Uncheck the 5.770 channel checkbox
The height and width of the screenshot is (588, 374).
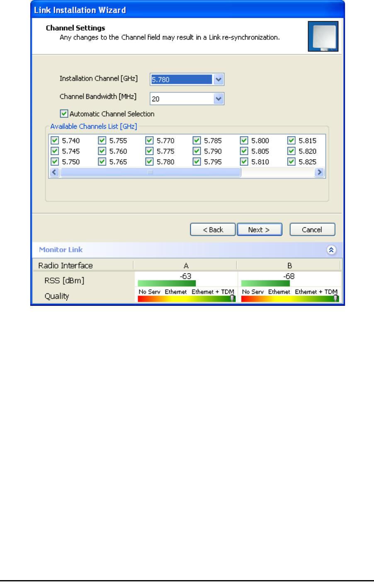[149, 141]
